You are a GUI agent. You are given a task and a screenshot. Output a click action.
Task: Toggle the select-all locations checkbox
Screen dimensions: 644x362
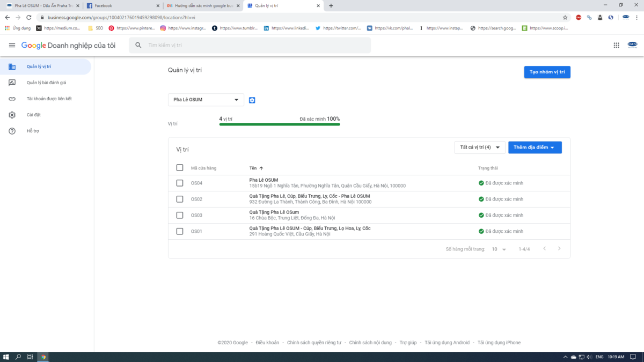pyautogui.click(x=180, y=168)
